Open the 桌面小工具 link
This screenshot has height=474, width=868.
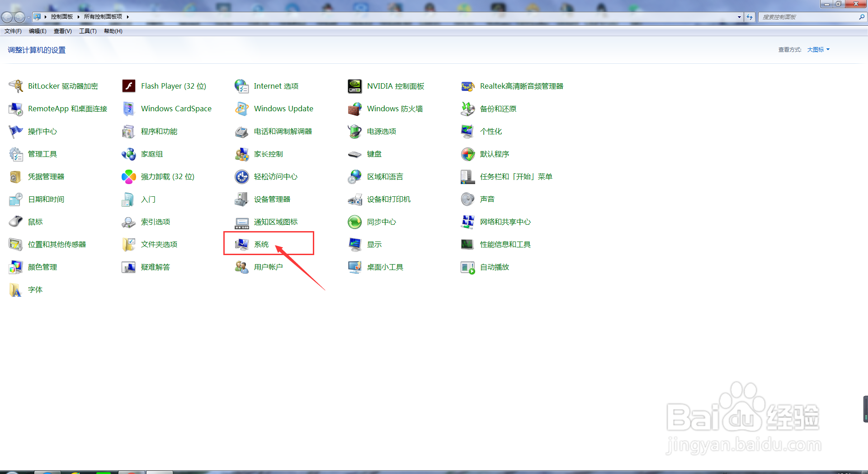[385, 267]
